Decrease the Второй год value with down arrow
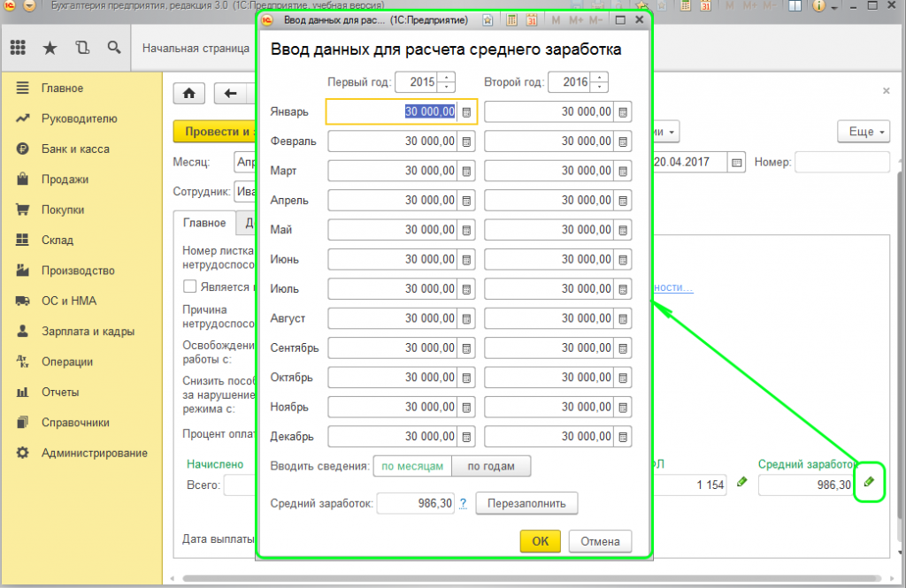 coord(601,87)
